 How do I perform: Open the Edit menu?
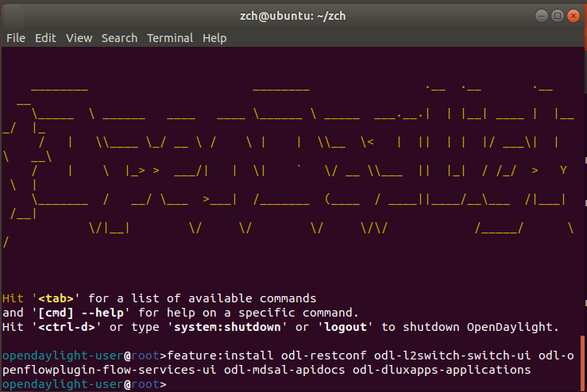pos(45,38)
